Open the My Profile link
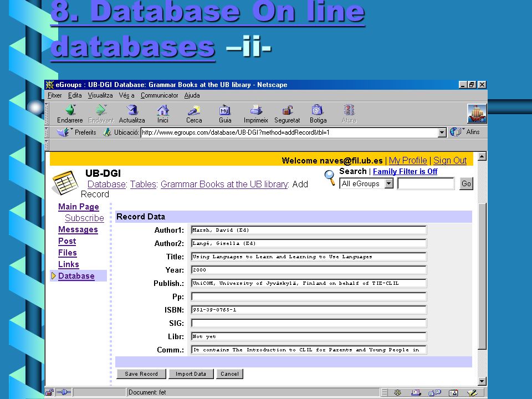The width and height of the screenshot is (532, 399). point(408,161)
